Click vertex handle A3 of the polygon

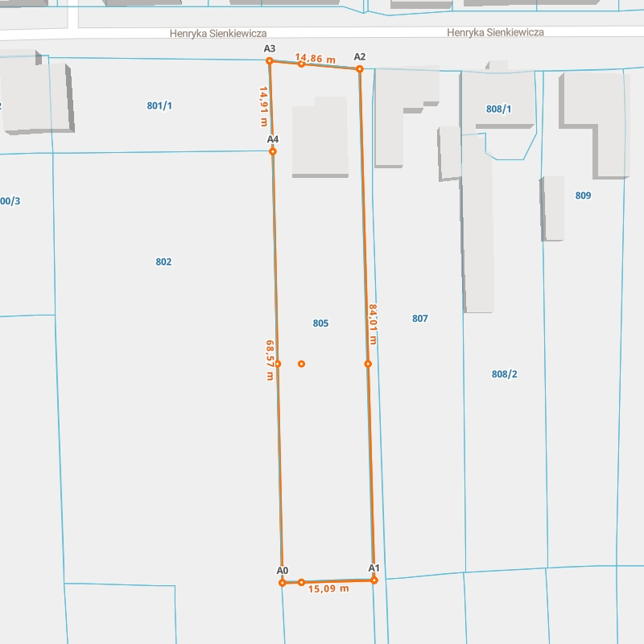pyautogui.click(x=270, y=61)
